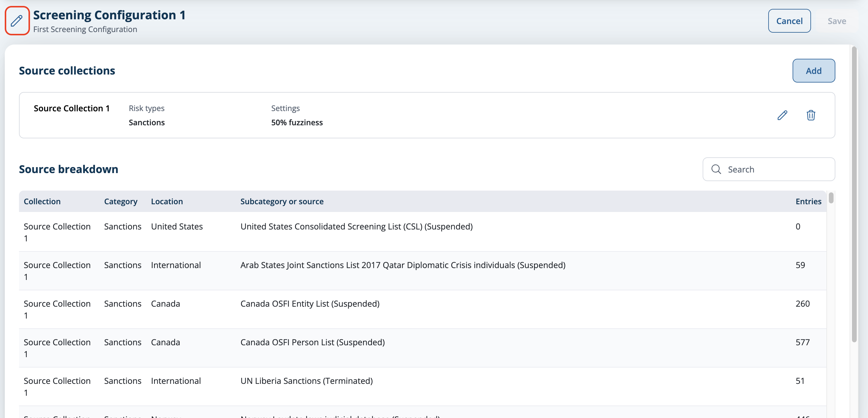Select the 'Screening Configuration 1' title
This screenshot has width=868, height=418.
109,15
